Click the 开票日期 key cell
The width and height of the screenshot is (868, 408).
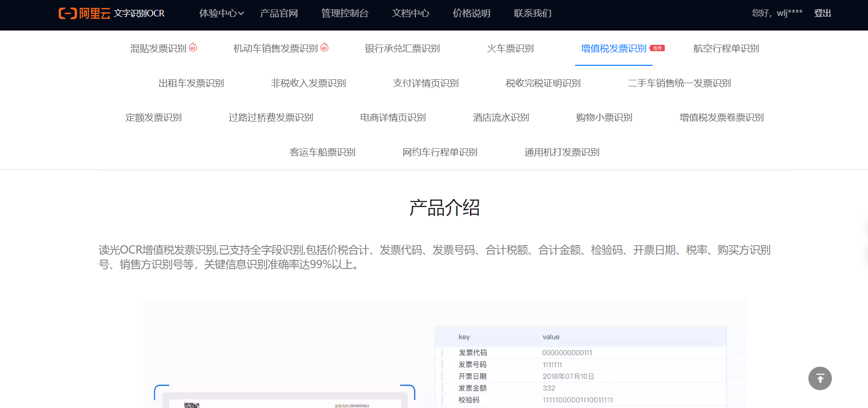click(473, 376)
